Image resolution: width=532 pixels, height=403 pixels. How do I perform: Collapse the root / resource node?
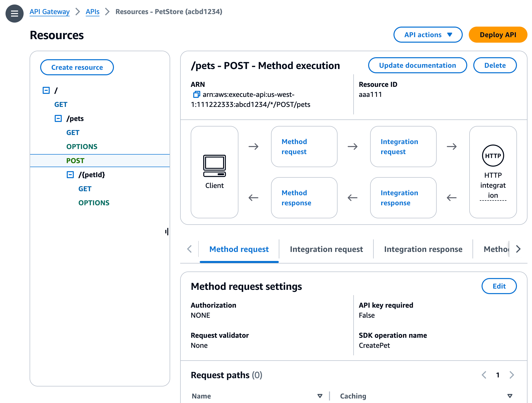point(46,90)
